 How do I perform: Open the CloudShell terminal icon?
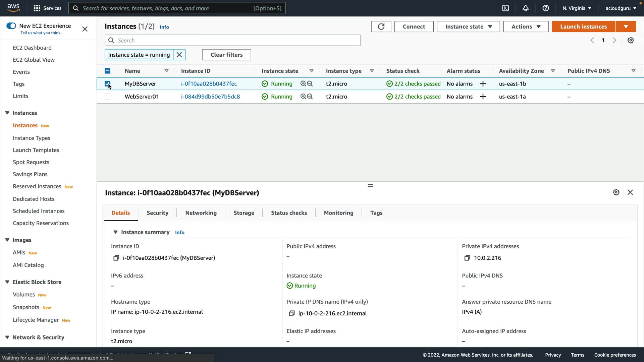coord(505,8)
